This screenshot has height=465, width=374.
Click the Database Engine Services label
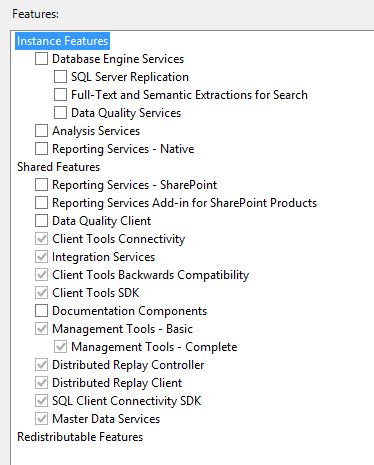pos(118,59)
